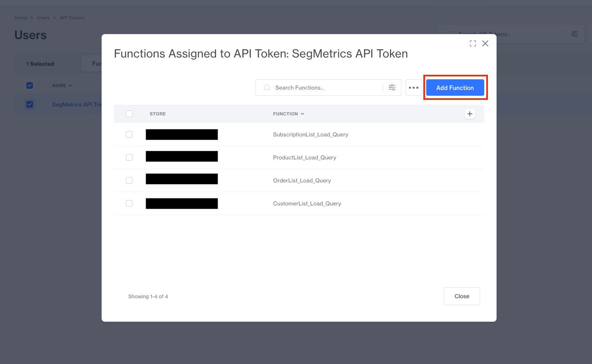
Task: Close the dialog with the X icon
Action: 485,44
